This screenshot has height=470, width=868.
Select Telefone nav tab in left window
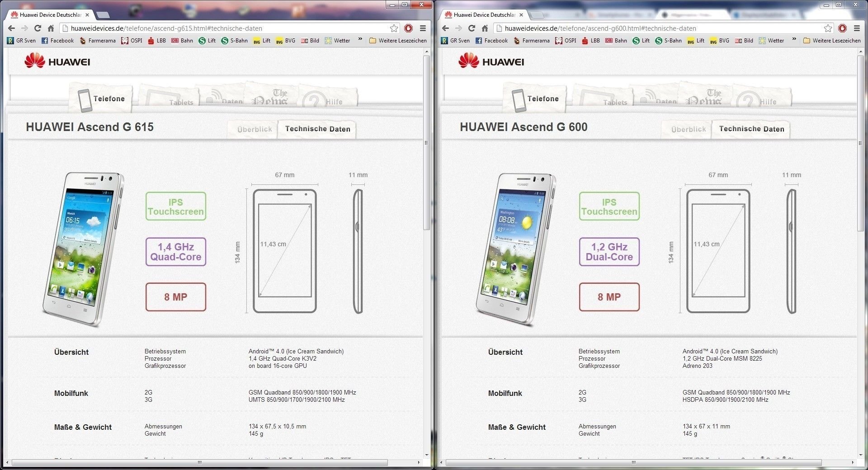(101, 99)
